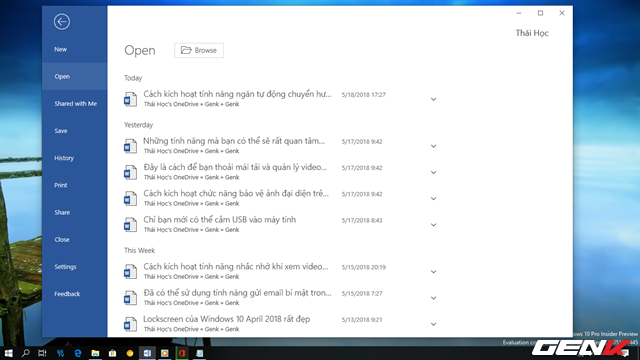
Task: Open Shared with Me section
Action: pyautogui.click(x=76, y=104)
